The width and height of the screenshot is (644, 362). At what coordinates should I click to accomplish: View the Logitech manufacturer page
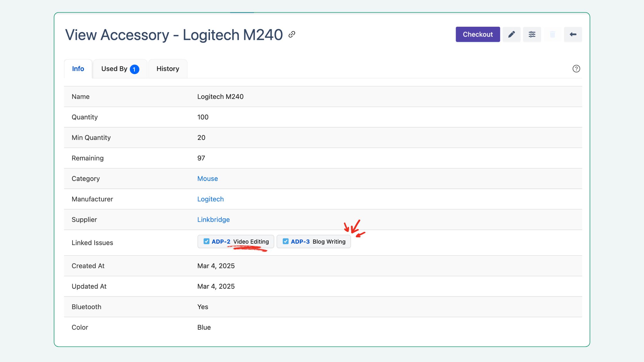click(x=210, y=199)
